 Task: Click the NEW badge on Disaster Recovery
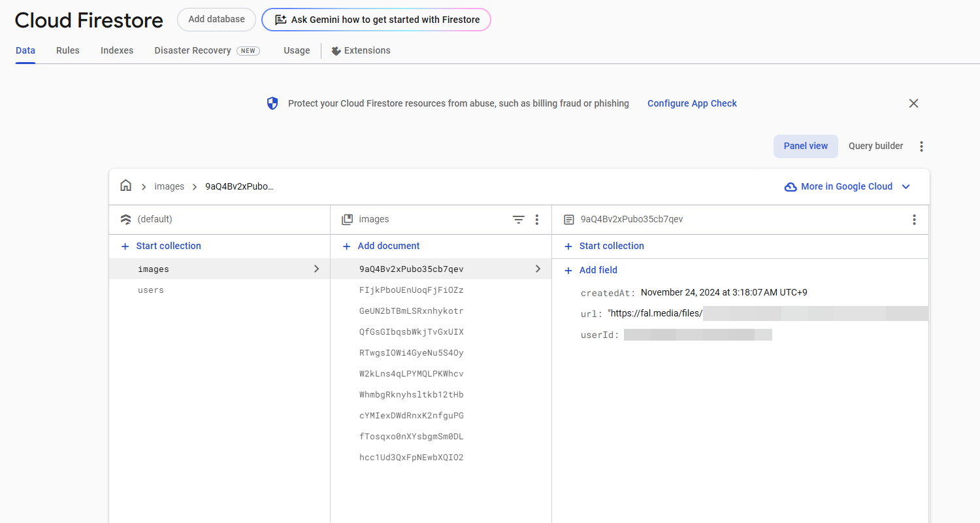pos(248,50)
